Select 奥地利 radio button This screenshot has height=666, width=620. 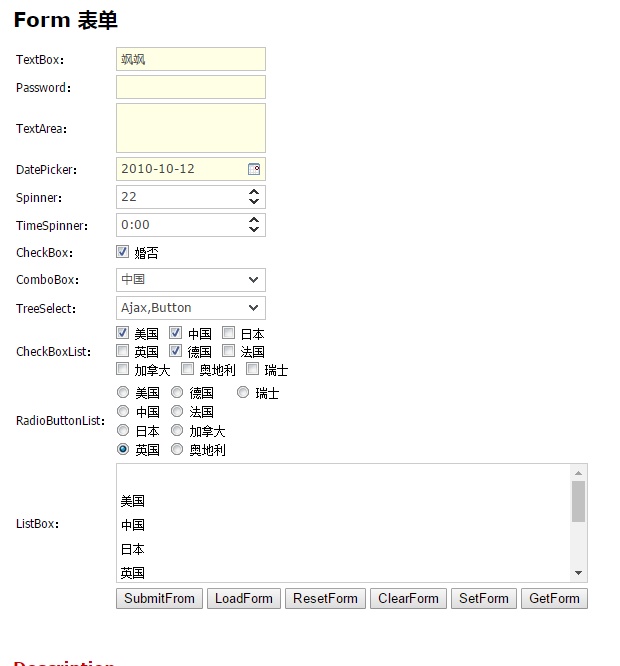coord(177,449)
